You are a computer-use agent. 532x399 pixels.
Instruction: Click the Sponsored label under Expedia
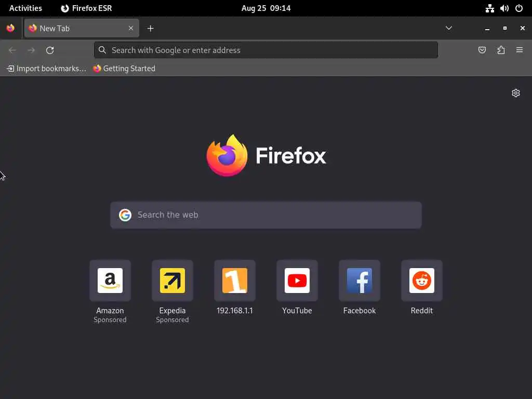pyautogui.click(x=172, y=320)
